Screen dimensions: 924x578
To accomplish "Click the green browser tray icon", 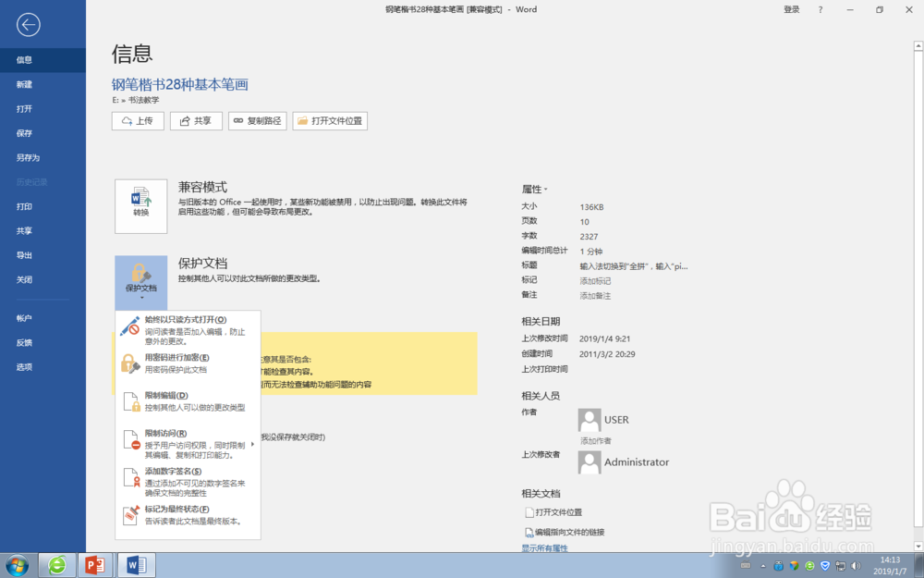I will (x=809, y=566).
